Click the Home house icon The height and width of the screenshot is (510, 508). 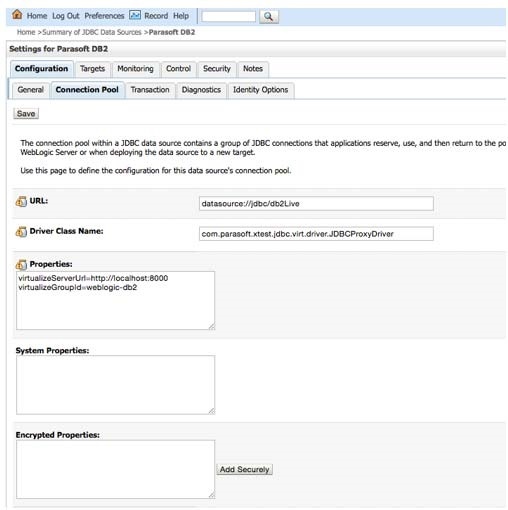[17, 15]
